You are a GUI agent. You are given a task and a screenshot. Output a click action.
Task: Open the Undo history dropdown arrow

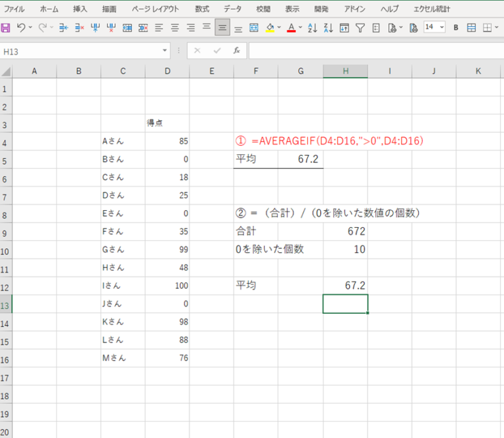coord(31,28)
